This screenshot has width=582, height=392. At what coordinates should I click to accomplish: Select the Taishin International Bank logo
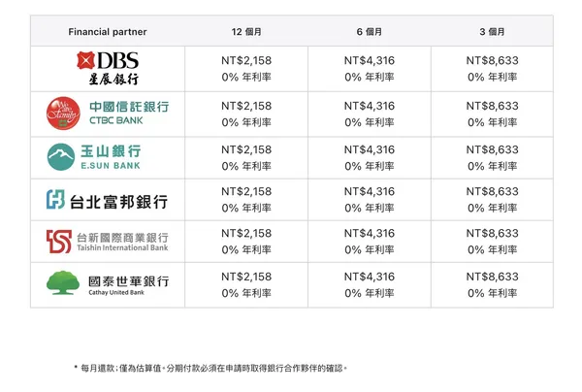[x=107, y=243]
